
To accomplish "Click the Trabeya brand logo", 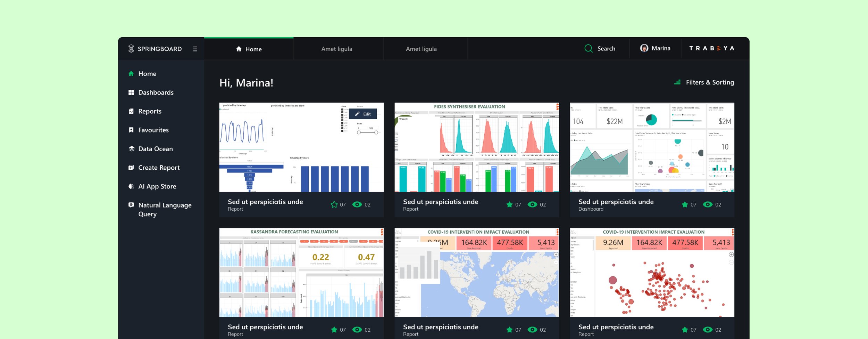I will click(x=712, y=48).
